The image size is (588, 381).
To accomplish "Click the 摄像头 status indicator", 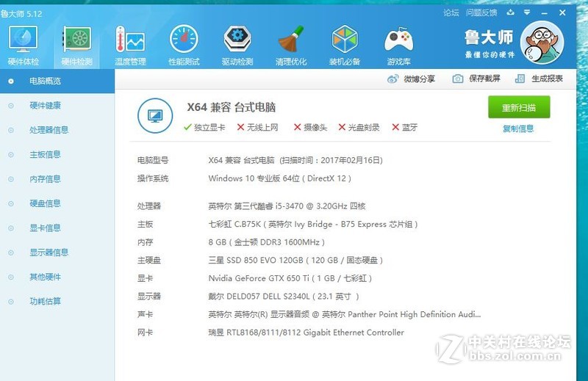I will coord(310,128).
